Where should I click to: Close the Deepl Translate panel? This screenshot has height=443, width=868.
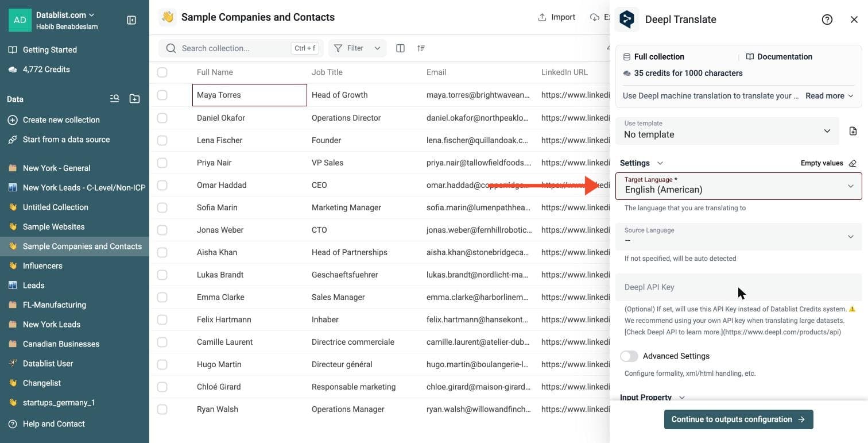coord(854,20)
